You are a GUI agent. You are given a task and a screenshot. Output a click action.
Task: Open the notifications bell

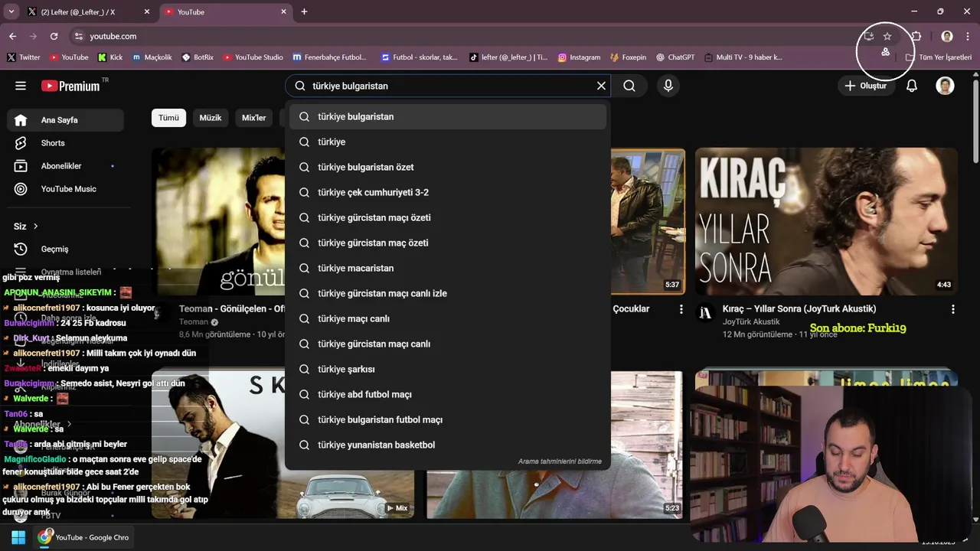pyautogui.click(x=912, y=86)
